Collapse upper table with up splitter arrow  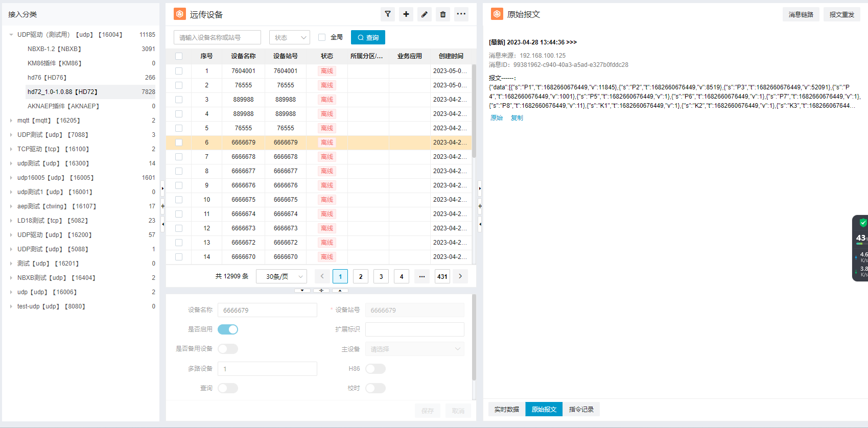click(340, 290)
